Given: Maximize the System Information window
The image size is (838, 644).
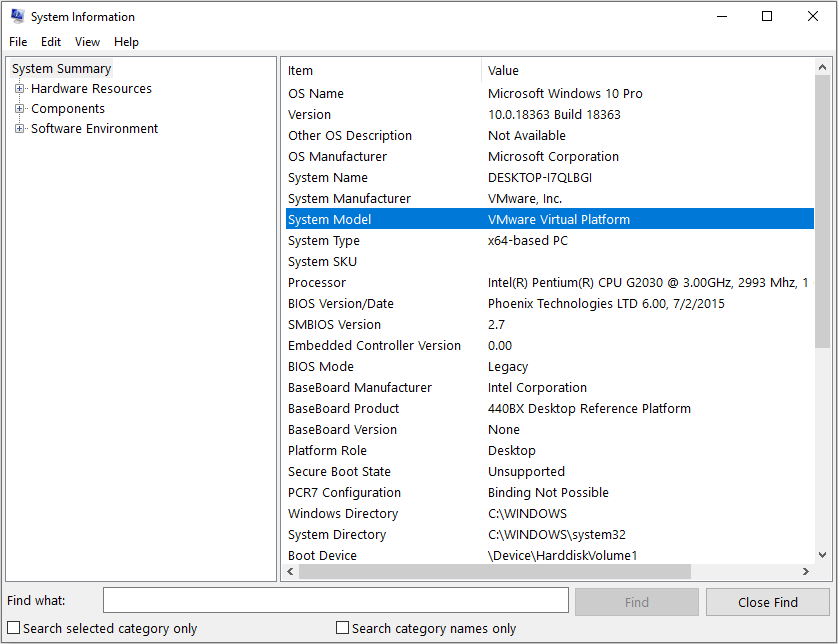Looking at the screenshot, I should [766, 17].
